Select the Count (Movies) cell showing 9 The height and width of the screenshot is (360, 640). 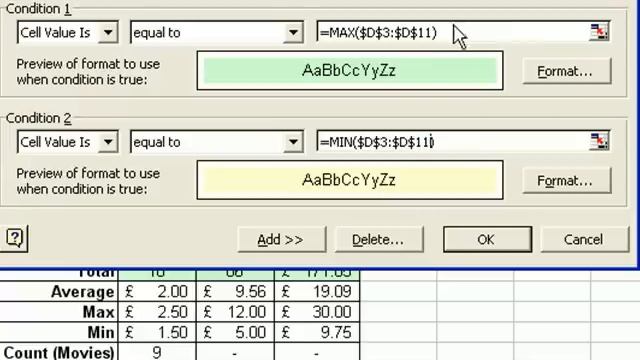coord(157,352)
